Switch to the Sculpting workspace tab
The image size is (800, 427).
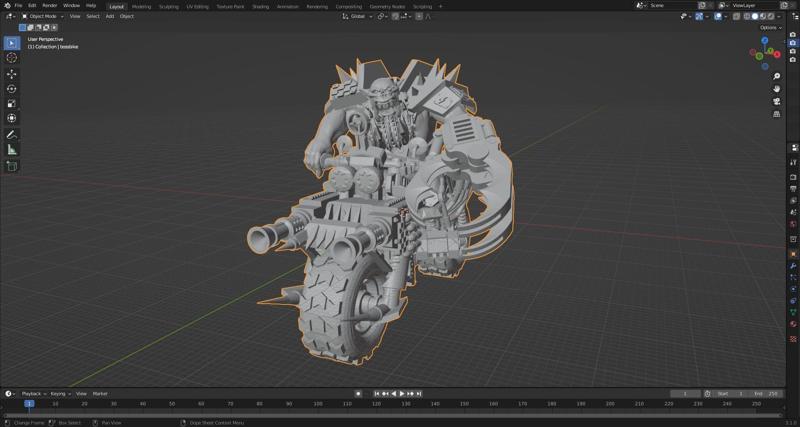tap(169, 7)
